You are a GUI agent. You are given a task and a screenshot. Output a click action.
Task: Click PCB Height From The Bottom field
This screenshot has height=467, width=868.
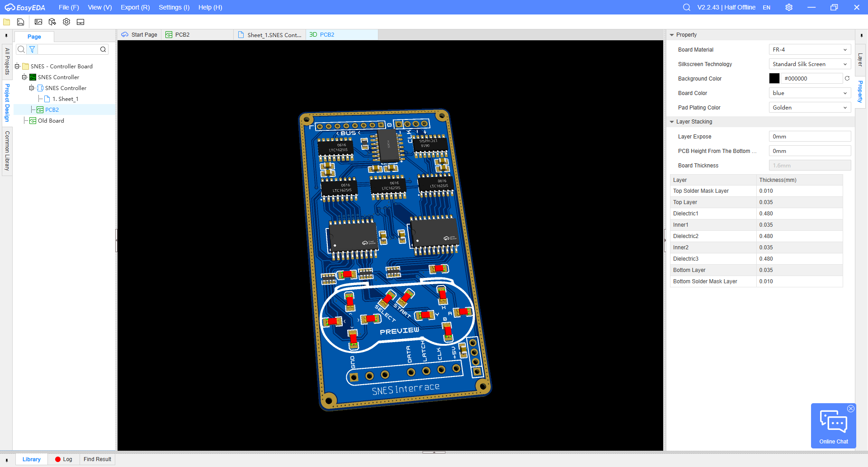pos(810,151)
